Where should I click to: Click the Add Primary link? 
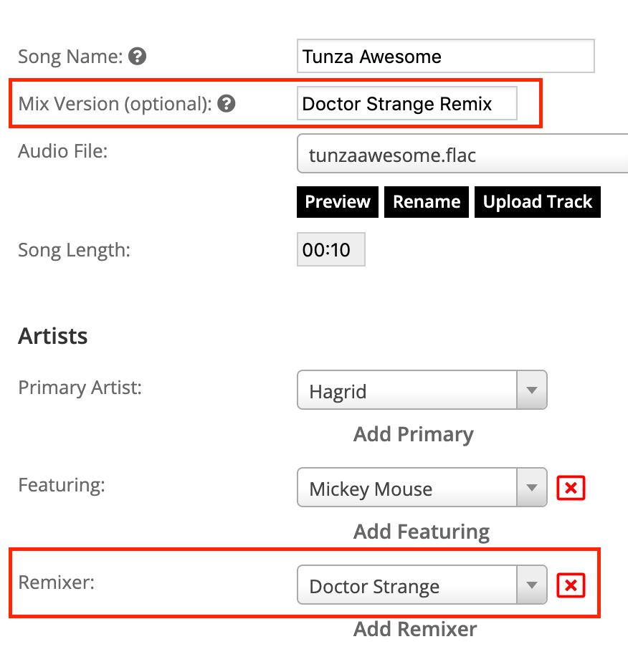[414, 435]
